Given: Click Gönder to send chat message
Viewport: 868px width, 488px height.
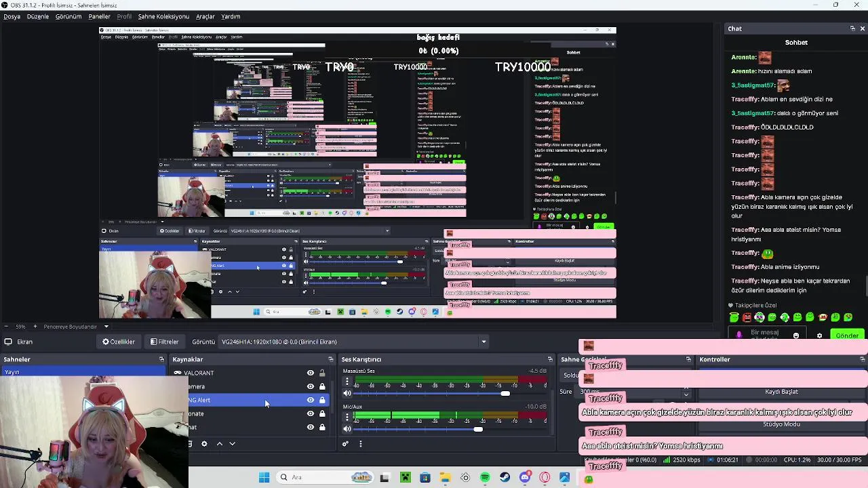Looking at the screenshot, I should pyautogui.click(x=846, y=335).
